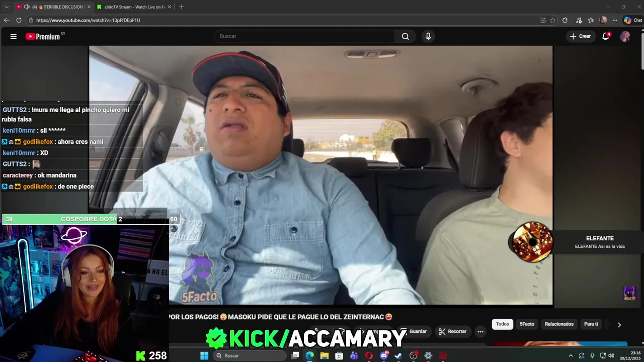Screen dimensions: 644x362
Task: Click the 5Facto channel watermark in video corner
Action: pos(630,293)
